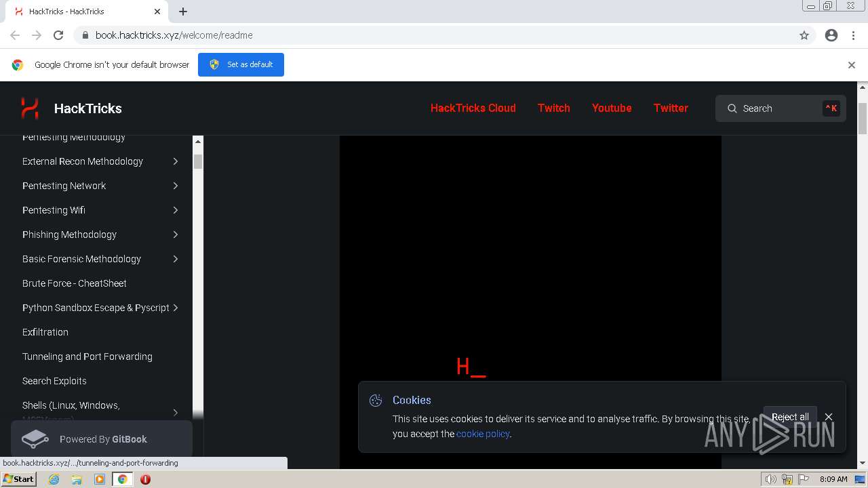
Task: Click the sidebar scroll-up arrow
Action: coord(198,141)
